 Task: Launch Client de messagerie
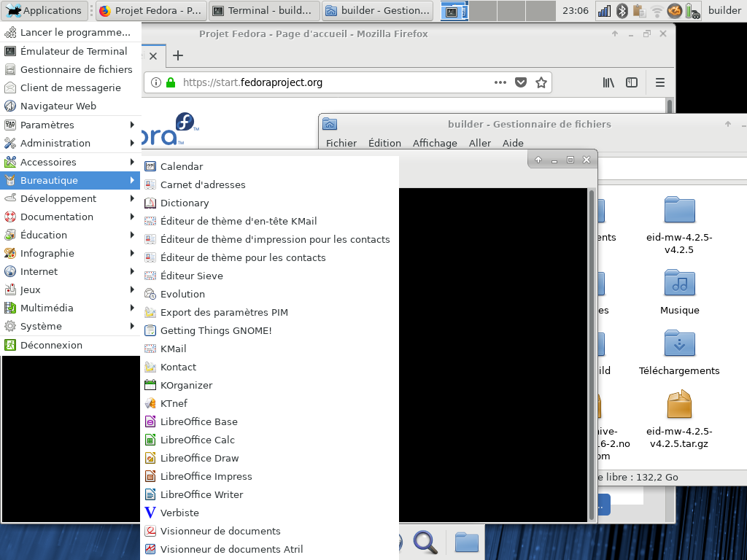[71, 87]
